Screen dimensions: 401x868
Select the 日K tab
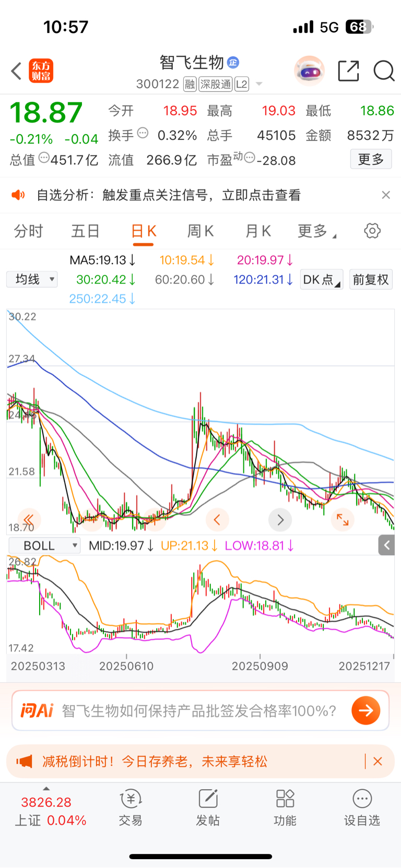pyautogui.click(x=144, y=231)
